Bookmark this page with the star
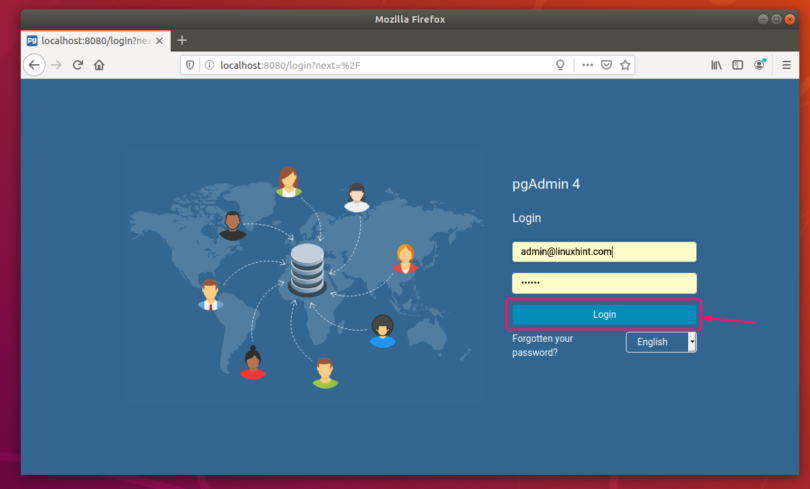810x489 pixels. tap(625, 65)
